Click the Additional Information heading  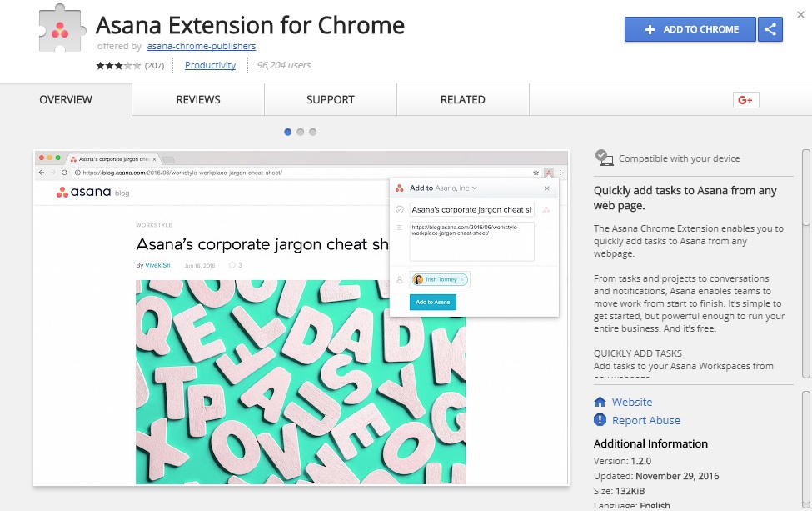pos(650,443)
